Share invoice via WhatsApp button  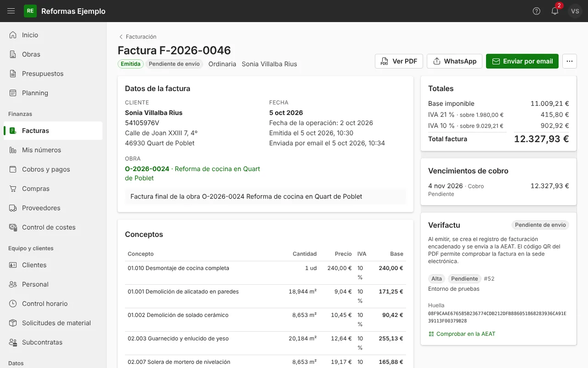click(455, 61)
